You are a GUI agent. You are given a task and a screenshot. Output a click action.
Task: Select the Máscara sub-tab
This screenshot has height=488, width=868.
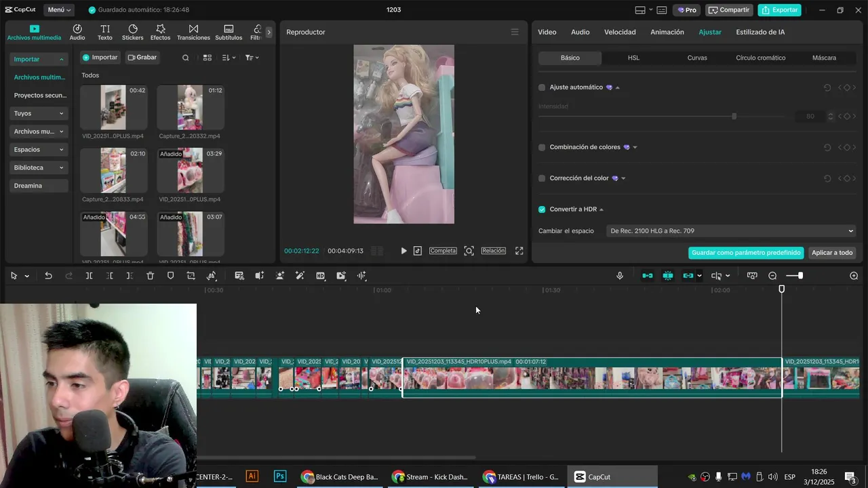pyautogui.click(x=824, y=58)
